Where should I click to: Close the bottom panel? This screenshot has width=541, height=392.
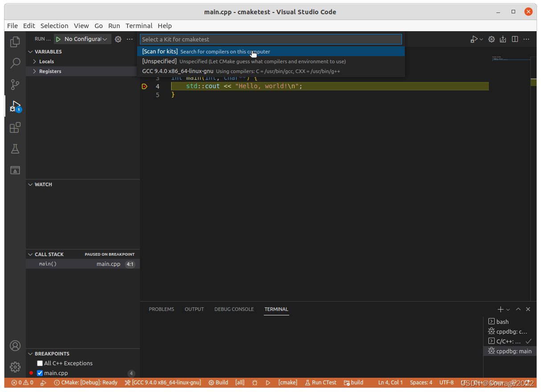(x=528, y=309)
